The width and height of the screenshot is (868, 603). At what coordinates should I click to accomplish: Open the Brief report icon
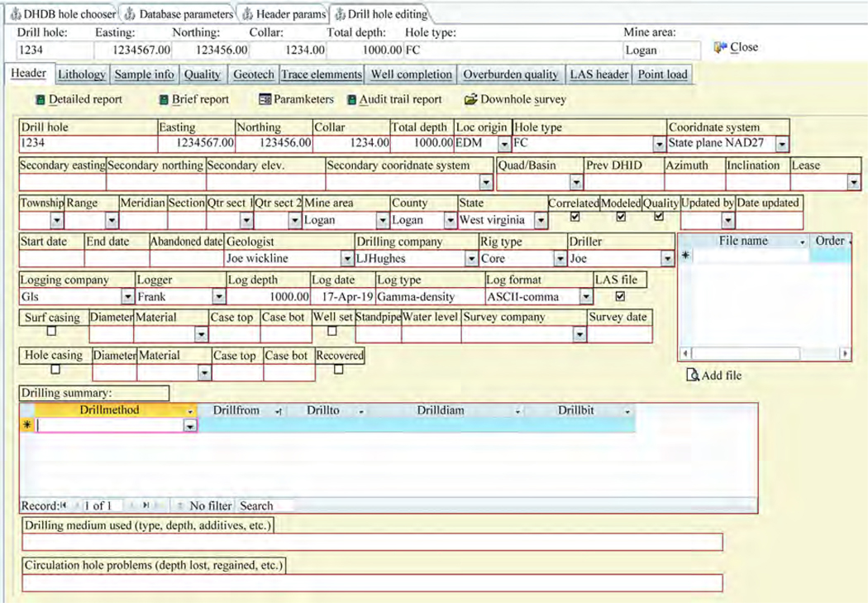coord(165,99)
